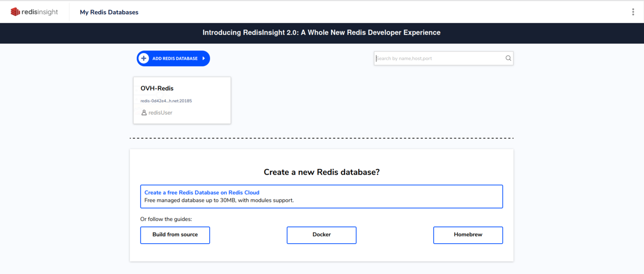Click the RedisInsight cube logo icon

[15, 12]
